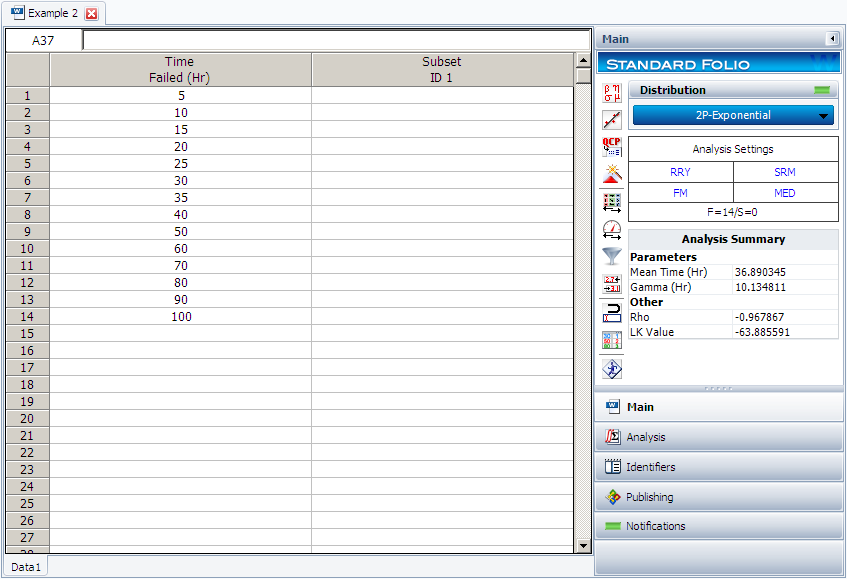The height and width of the screenshot is (579, 847).
Task: Click the scroll down arrow of data sheet
Action: point(583,546)
